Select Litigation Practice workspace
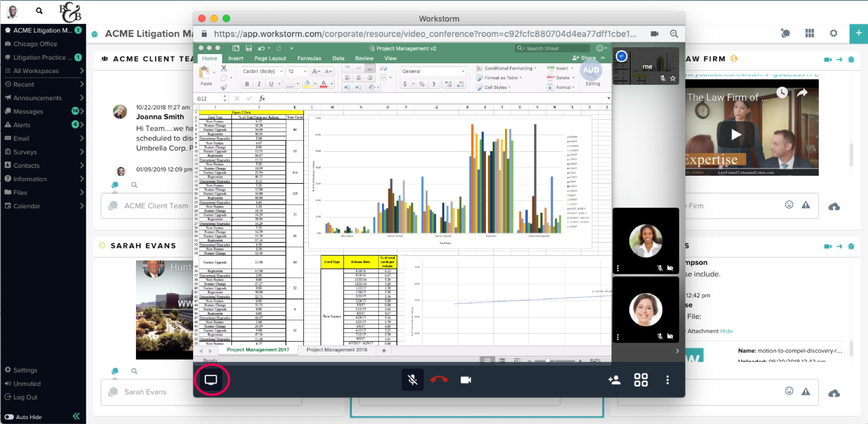This screenshot has height=424, width=868. (x=43, y=57)
